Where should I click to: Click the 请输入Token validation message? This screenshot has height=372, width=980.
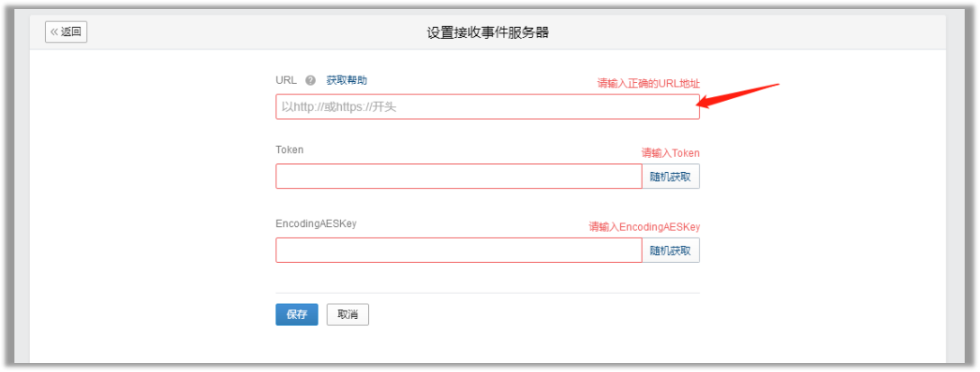[x=670, y=152]
